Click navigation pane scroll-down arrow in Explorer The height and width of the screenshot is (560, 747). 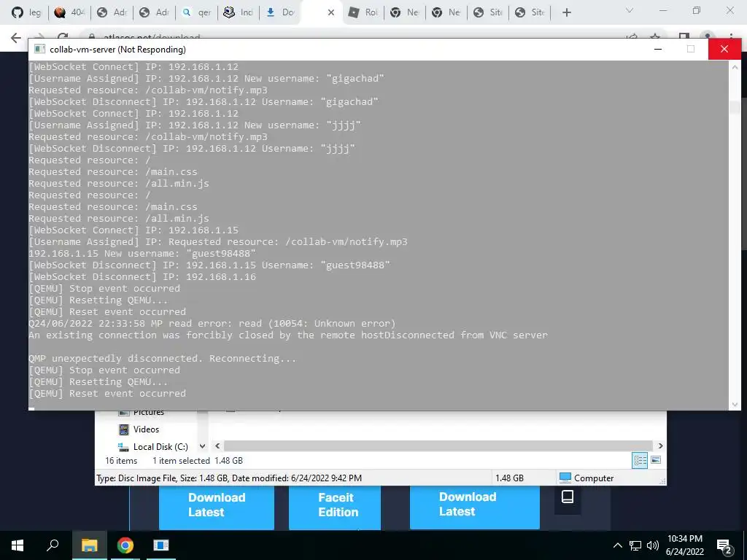(x=203, y=446)
